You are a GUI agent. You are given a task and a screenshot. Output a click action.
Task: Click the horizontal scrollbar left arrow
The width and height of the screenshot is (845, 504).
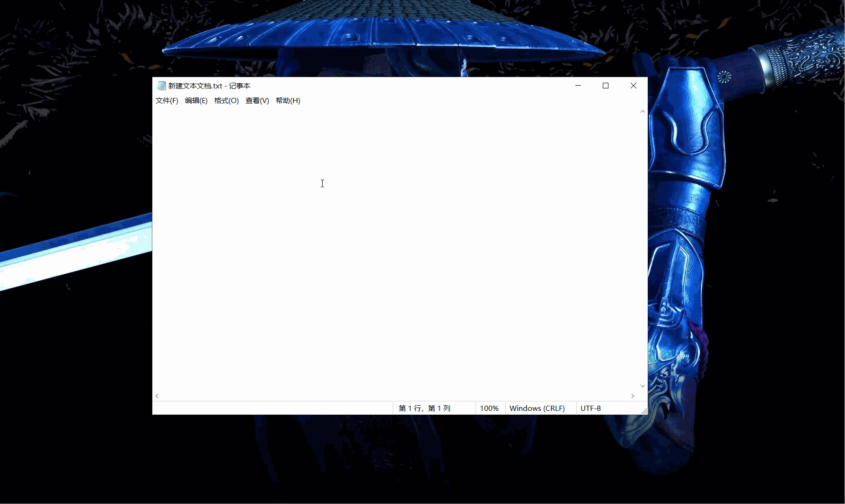157,396
